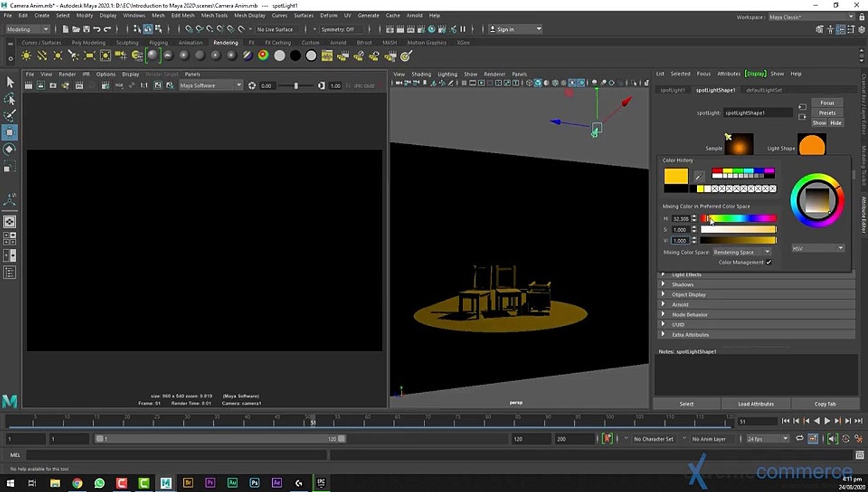Toggle cached playback icon
This screenshot has width=868, height=492.
tap(814, 439)
